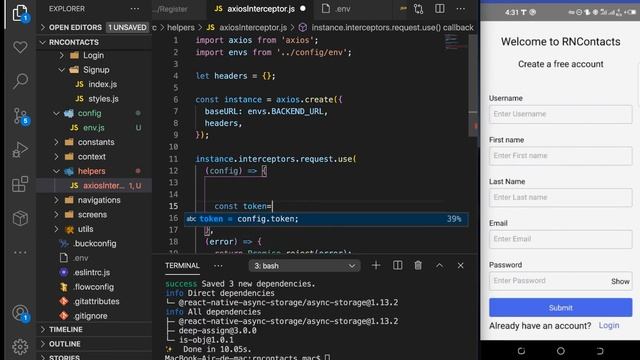Screen dimensions: 640x360
Task: Tap the Android home circle button
Action: (x=561, y=351)
